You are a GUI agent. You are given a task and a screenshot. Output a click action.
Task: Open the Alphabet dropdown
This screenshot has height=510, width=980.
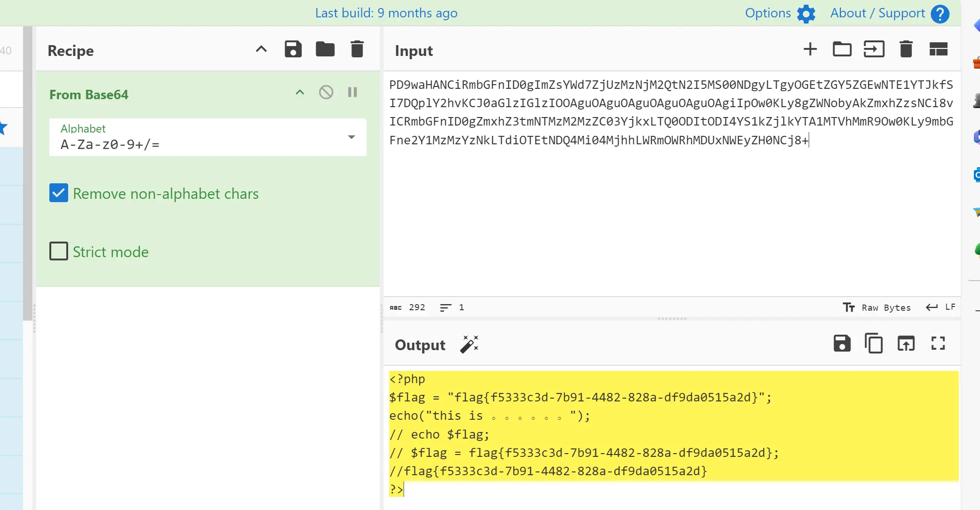click(351, 137)
